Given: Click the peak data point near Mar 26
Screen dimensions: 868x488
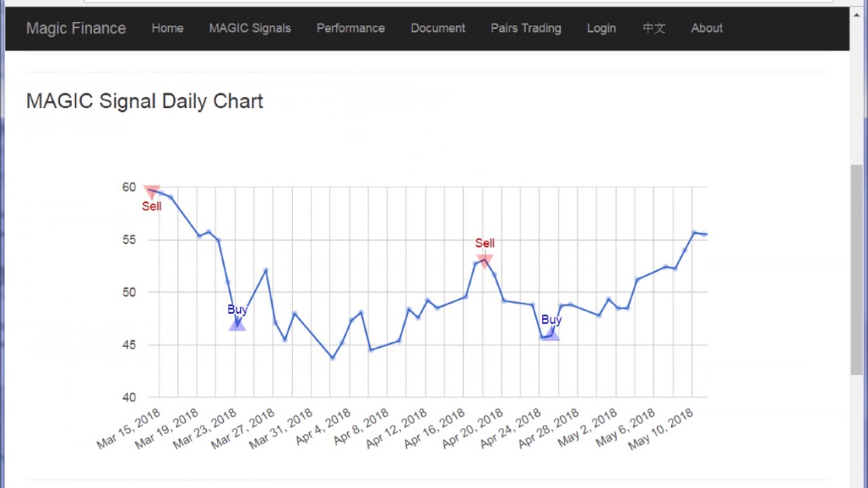Looking at the screenshot, I should [x=266, y=270].
